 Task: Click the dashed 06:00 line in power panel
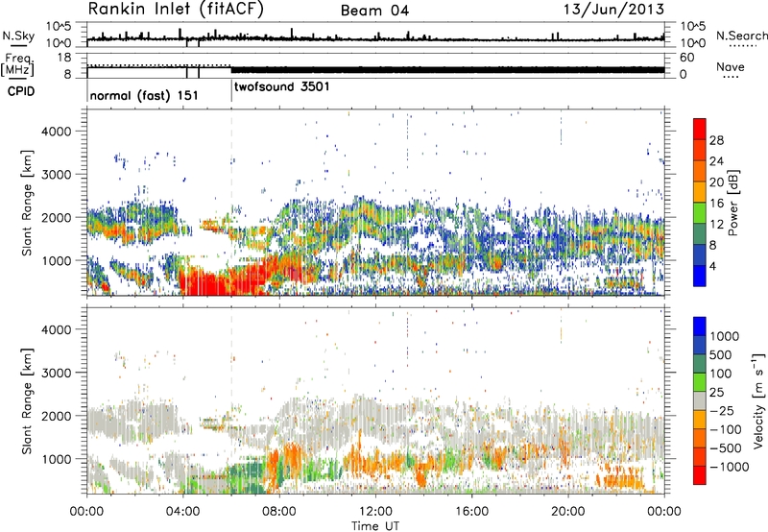[231, 203]
